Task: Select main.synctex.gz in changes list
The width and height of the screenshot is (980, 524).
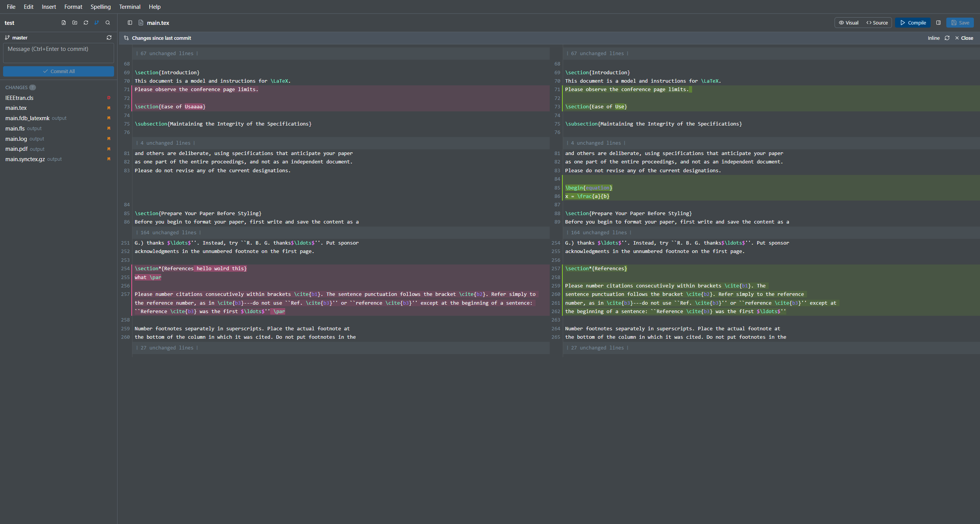Action: [x=57, y=159]
